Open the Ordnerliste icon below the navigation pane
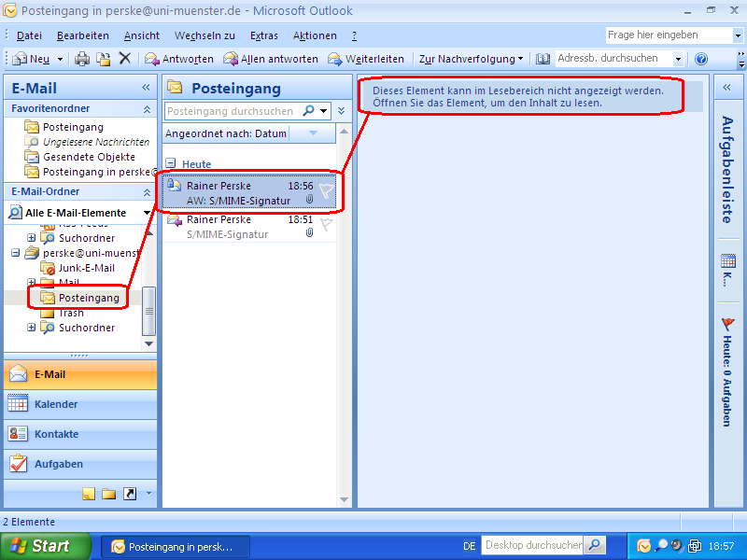Image resolution: width=747 pixels, height=560 pixels. tap(109, 493)
